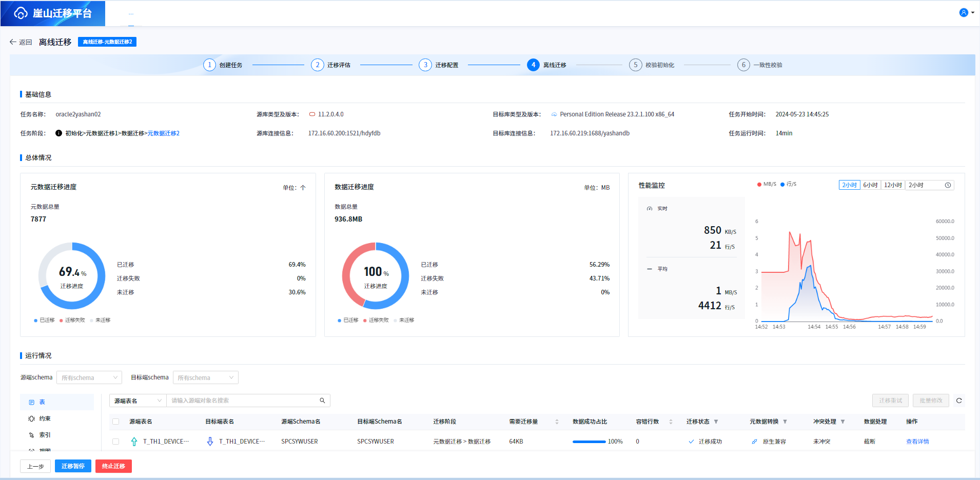Viewport: 980px width, 480px height.
Task: Click step 4 circle for 离线迁移
Action: point(533,65)
